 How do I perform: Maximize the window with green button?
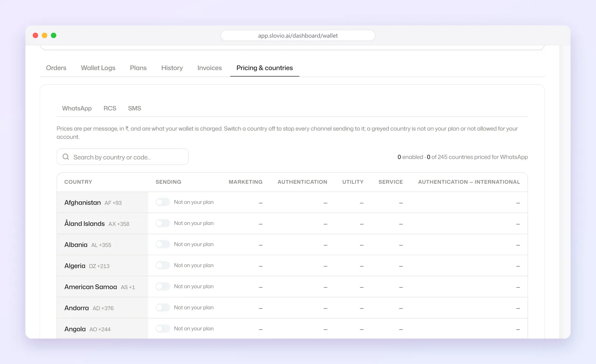(54, 35)
